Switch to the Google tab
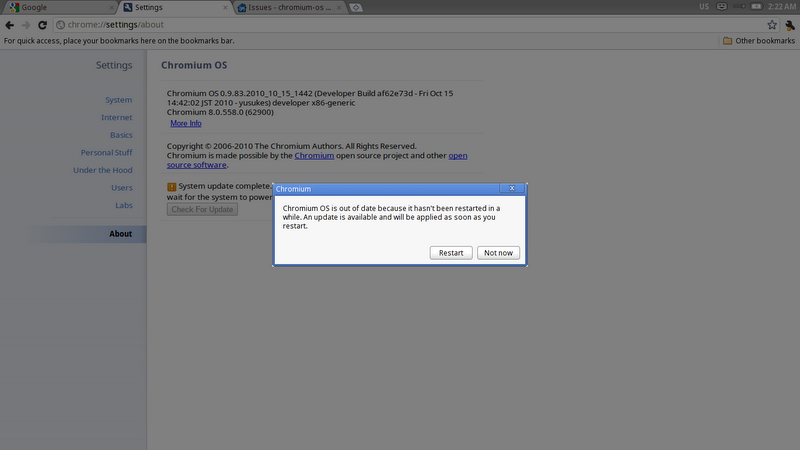The width and height of the screenshot is (800, 450). 59,7
